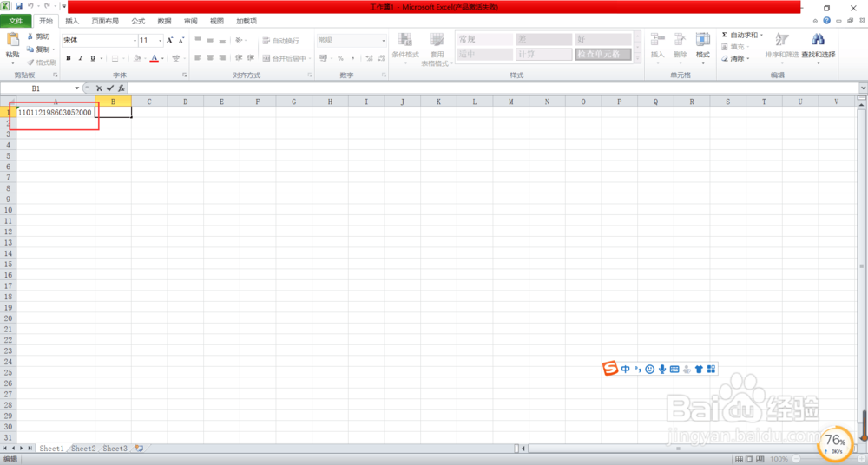The width and height of the screenshot is (868, 465).
Task: Open the clipboard (剪贴板) group dialog launcher
Action: [x=55, y=75]
